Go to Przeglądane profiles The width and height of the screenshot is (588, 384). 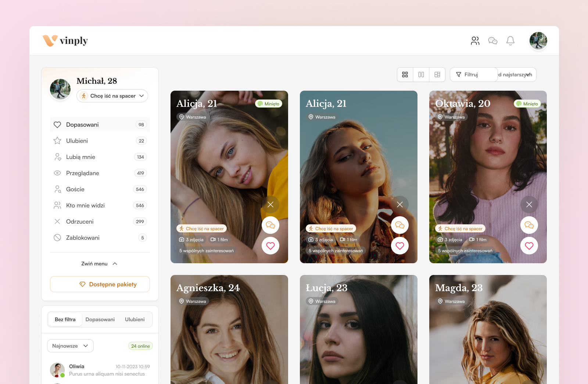pyautogui.click(x=100, y=173)
